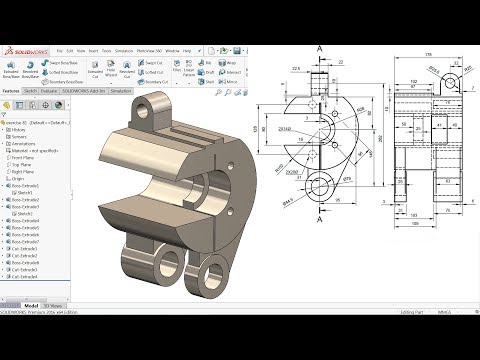Switch to the Sketch tab
This screenshot has height=360, width=480.
30,91
